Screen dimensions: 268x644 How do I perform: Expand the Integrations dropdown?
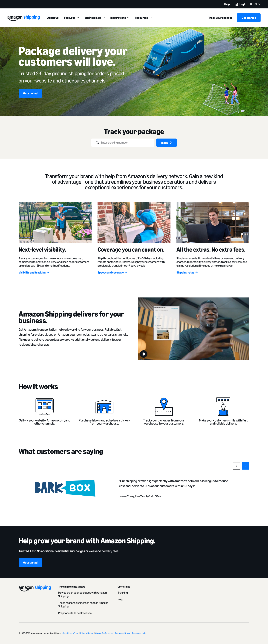tap(120, 18)
